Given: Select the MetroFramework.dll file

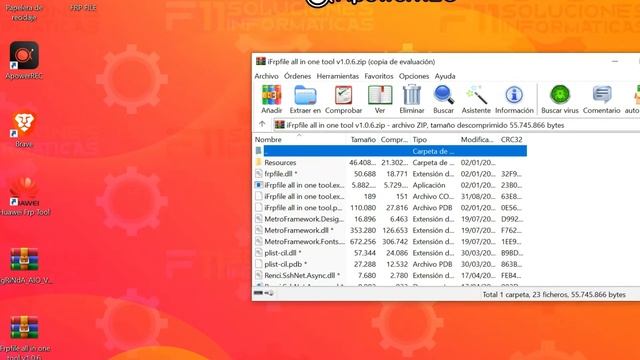Looking at the screenshot, I should point(390,230).
